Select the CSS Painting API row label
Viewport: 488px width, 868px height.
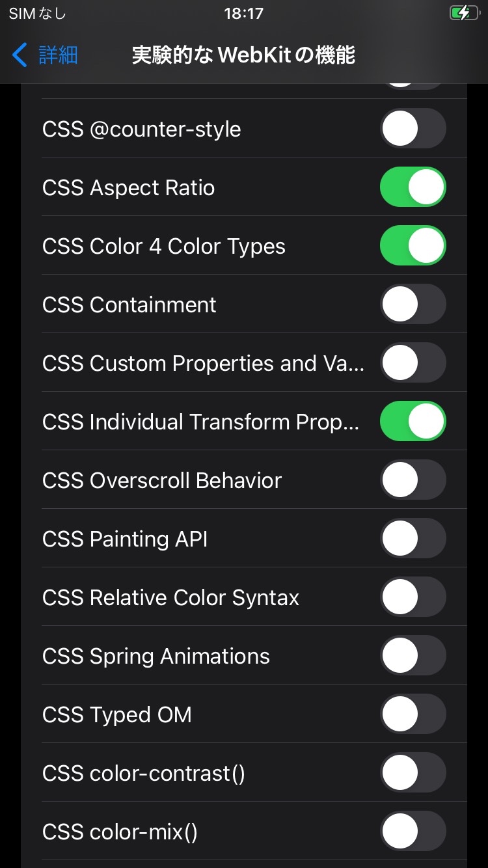125,539
